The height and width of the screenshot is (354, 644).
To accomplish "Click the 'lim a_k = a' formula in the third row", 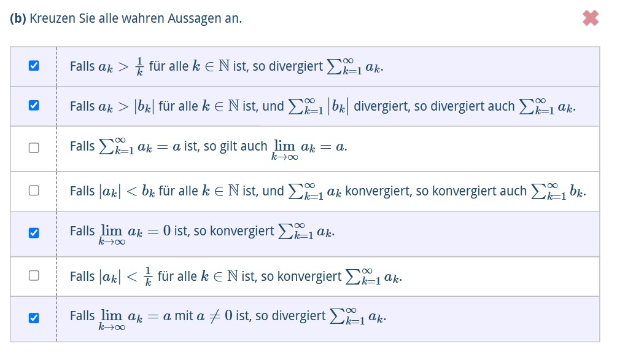I will click(x=309, y=150).
